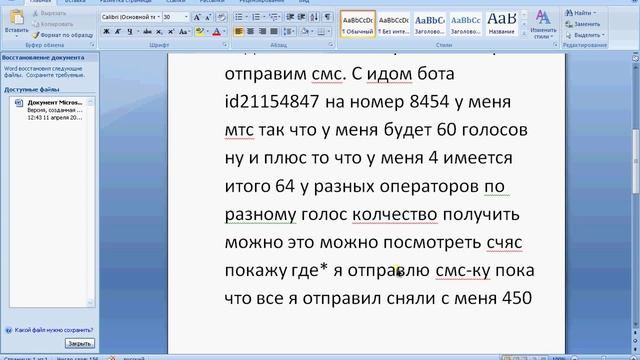Click the word счяс in document

click(504, 242)
